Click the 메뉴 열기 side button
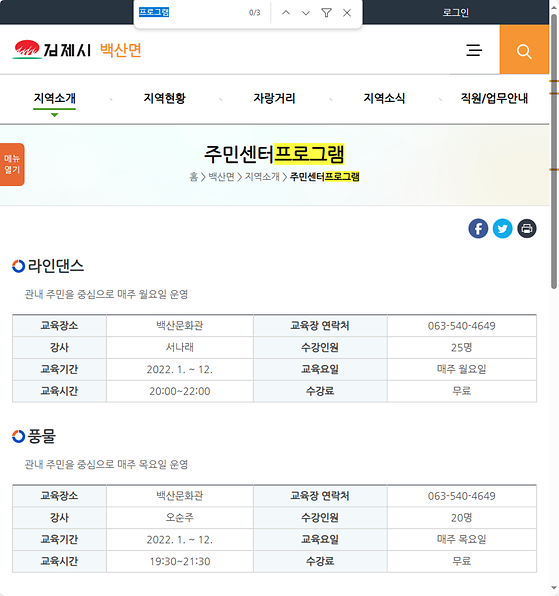The height and width of the screenshot is (596, 559). click(x=12, y=164)
